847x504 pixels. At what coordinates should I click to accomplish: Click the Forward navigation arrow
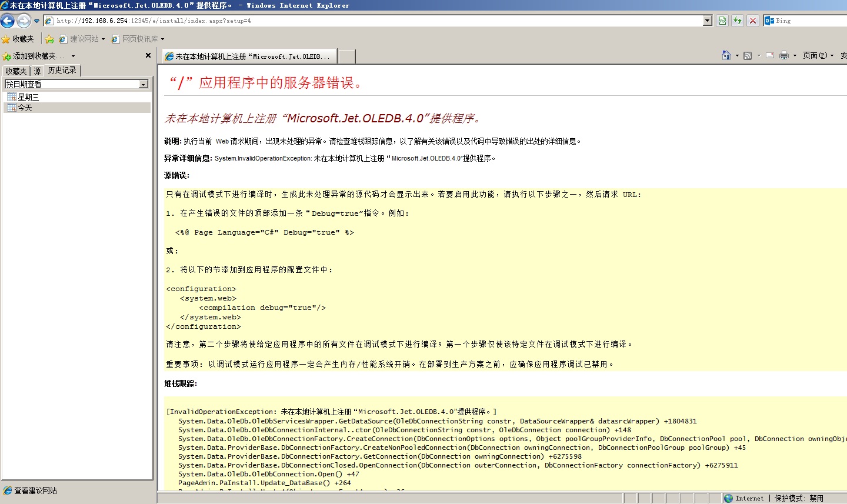(x=24, y=21)
